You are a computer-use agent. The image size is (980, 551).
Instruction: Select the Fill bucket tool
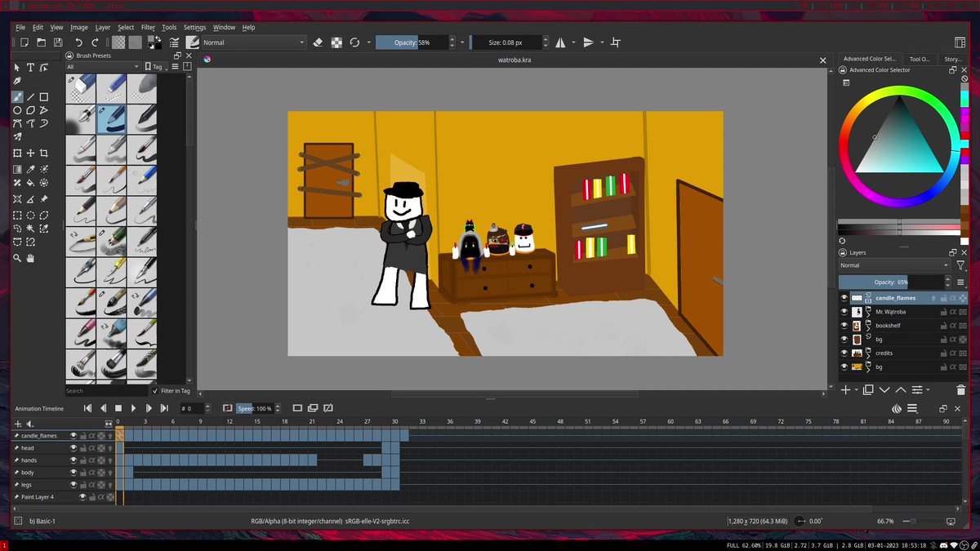(31, 182)
